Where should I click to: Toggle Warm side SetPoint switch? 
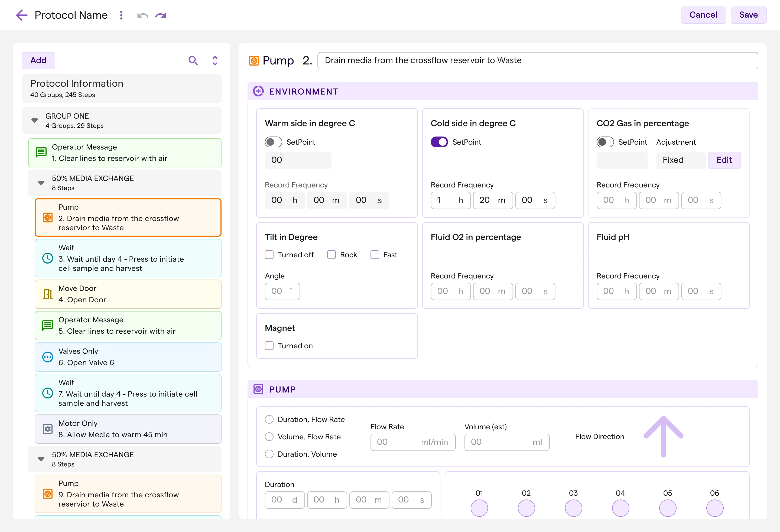click(x=273, y=142)
